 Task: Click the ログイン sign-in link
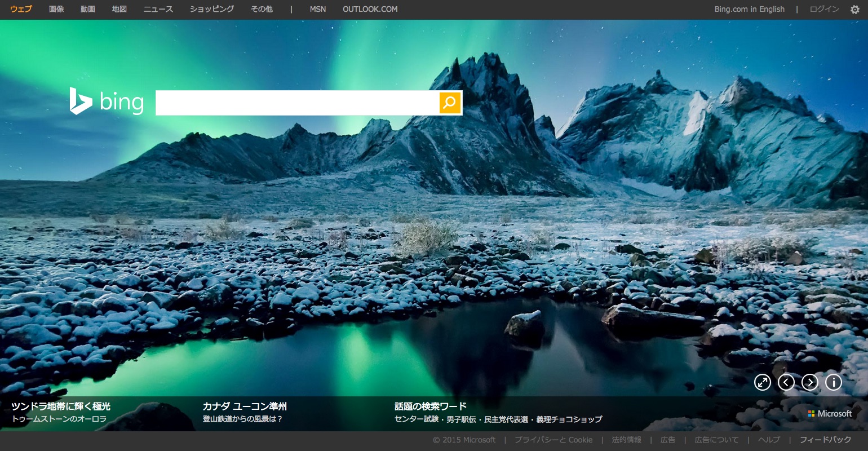pos(824,9)
